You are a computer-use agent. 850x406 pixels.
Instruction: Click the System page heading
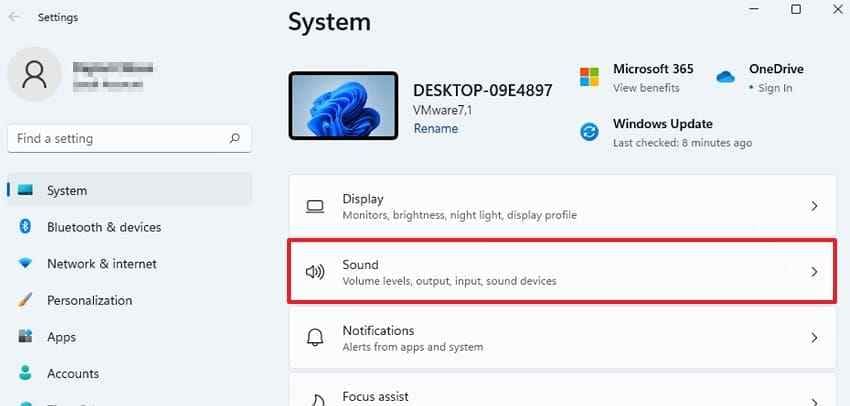click(x=329, y=23)
